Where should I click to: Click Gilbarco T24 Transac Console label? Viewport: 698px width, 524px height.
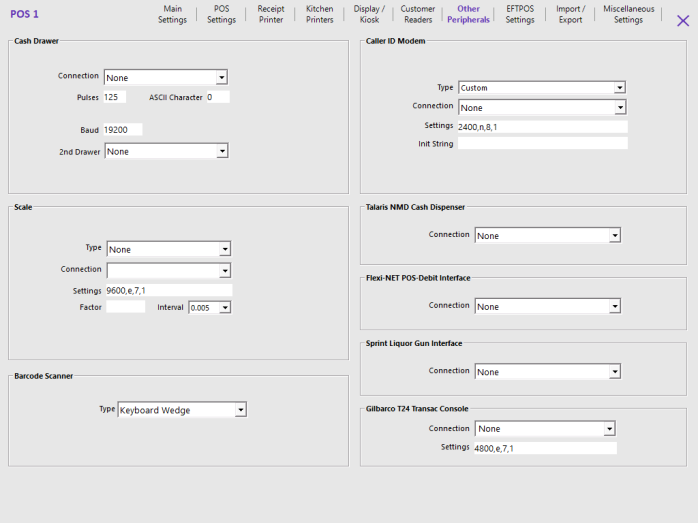coord(417,409)
